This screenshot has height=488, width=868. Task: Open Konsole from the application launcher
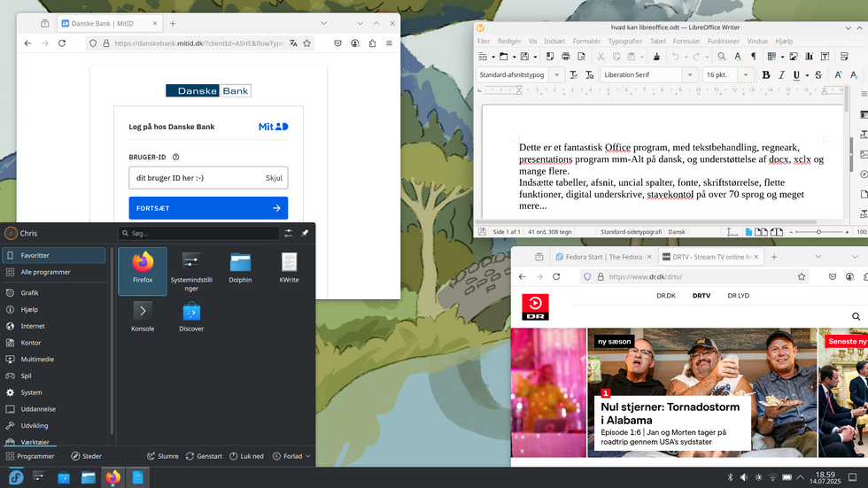[143, 316]
